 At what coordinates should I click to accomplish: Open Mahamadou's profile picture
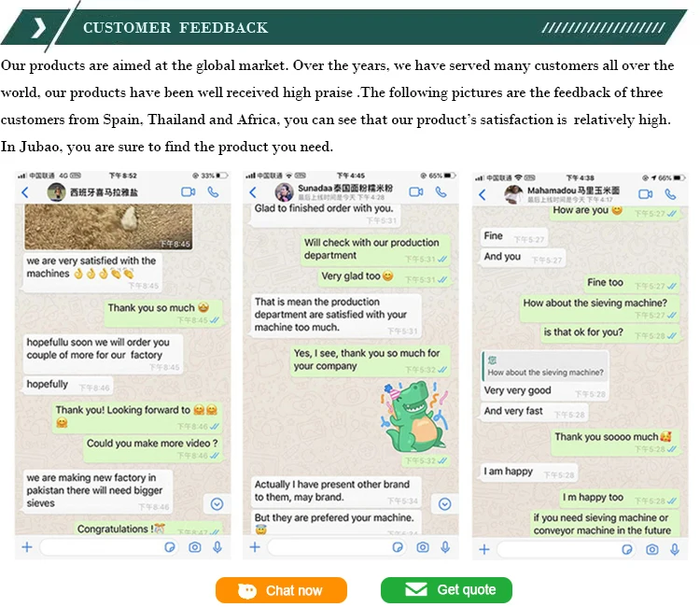point(513,193)
